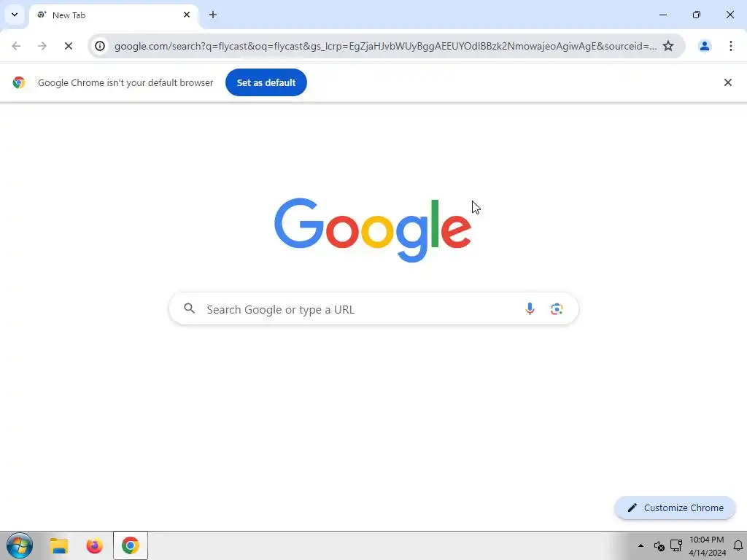Screen dimensions: 747x560
Task: Open a new tab with the plus button
Action: pyautogui.click(x=213, y=15)
